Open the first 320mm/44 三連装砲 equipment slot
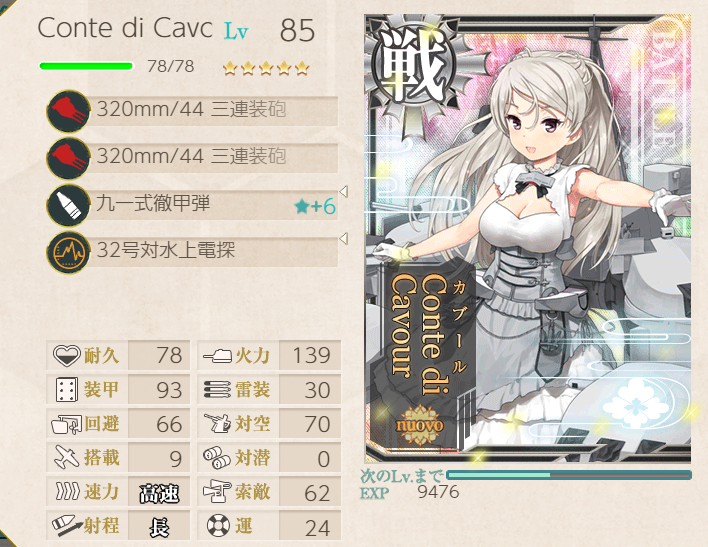Screen dimensions: 708x547 point(193,111)
